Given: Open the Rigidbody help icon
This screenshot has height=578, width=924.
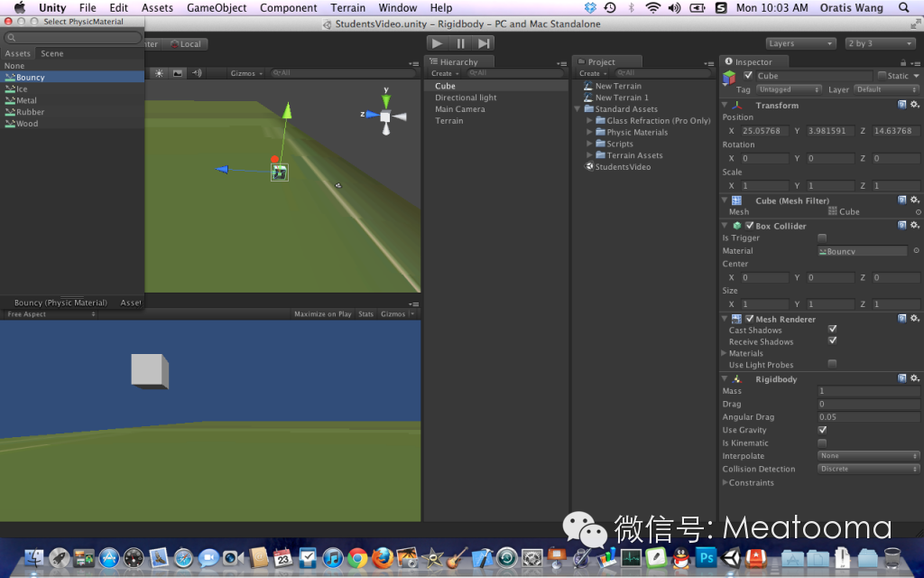Looking at the screenshot, I should (x=902, y=378).
